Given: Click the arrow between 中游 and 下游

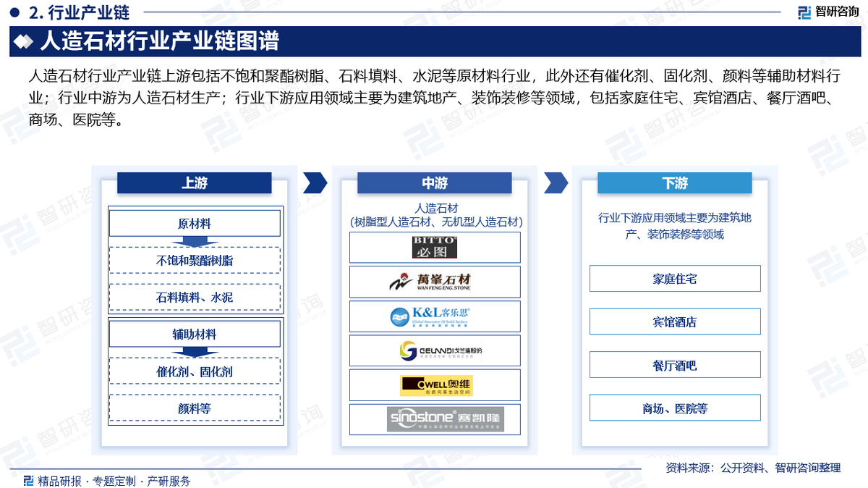Looking at the screenshot, I should point(555,183).
